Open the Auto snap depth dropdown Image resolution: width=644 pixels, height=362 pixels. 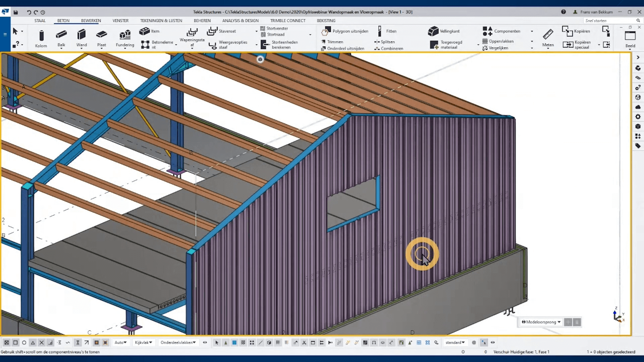[120, 343]
